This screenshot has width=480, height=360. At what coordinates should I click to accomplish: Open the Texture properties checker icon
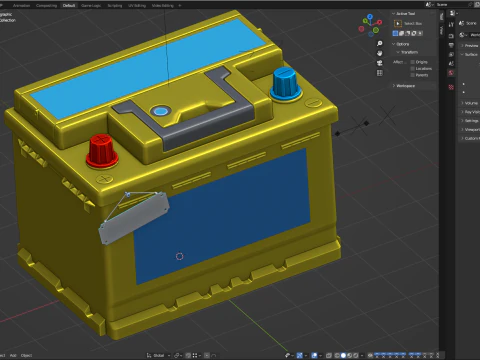tap(451, 87)
